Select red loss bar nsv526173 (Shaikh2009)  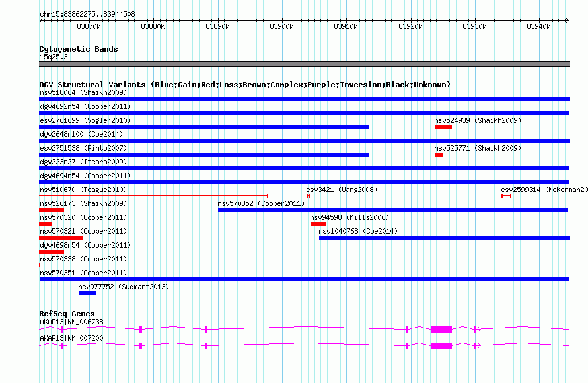coord(52,210)
